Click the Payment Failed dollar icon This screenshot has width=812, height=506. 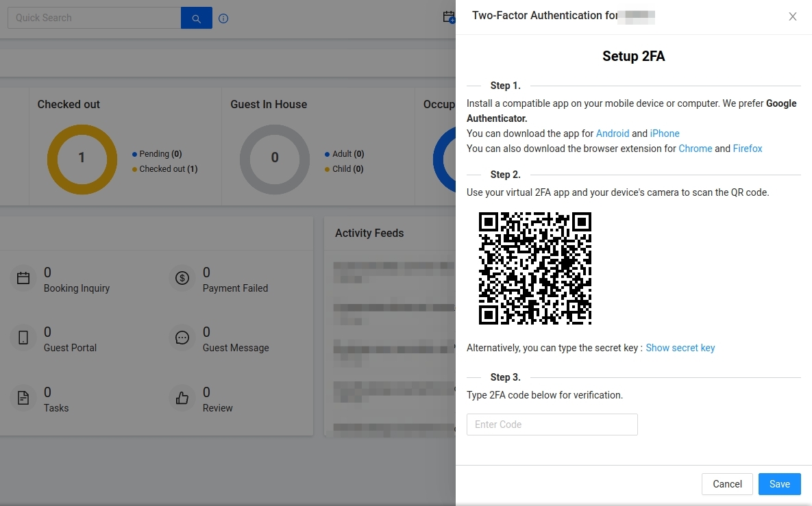(x=182, y=278)
